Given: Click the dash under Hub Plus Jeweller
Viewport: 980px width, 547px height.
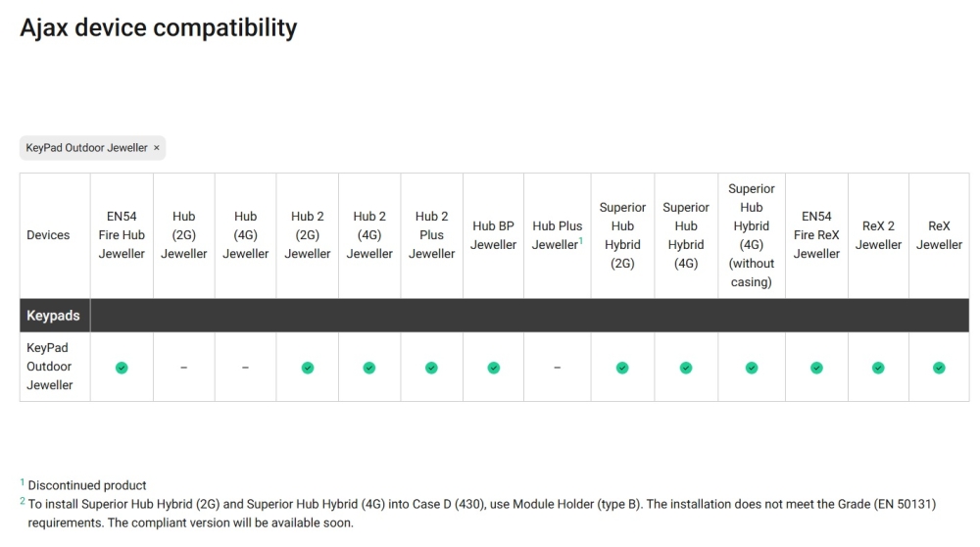Looking at the screenshot, I should (x=557, y=368).
